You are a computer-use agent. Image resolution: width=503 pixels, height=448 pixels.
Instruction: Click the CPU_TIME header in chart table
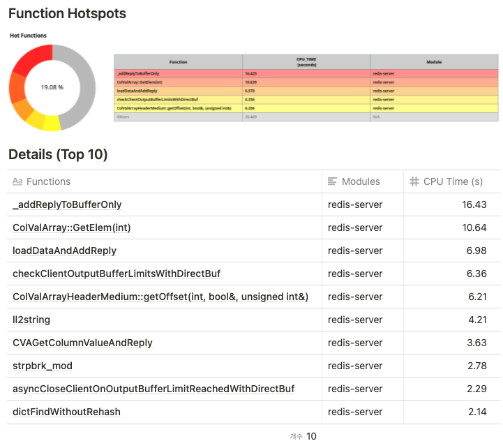(306, 62)
